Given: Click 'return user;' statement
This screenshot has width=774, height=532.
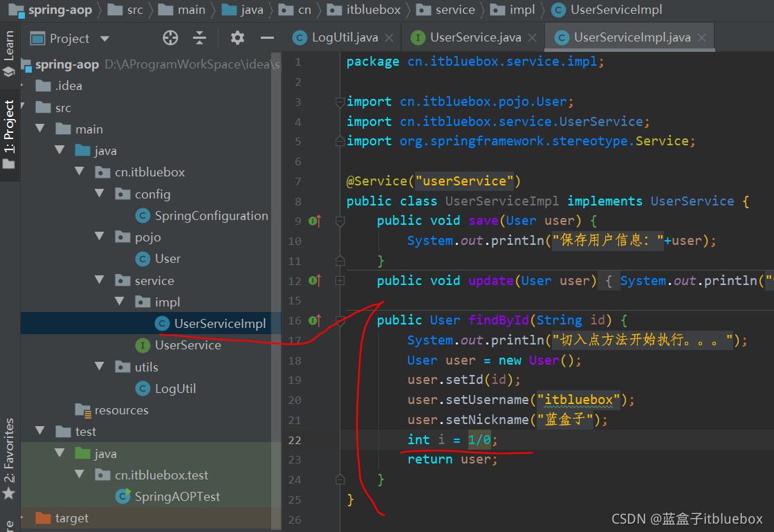Looking at the screenshot, I should [x=452, y=459].
